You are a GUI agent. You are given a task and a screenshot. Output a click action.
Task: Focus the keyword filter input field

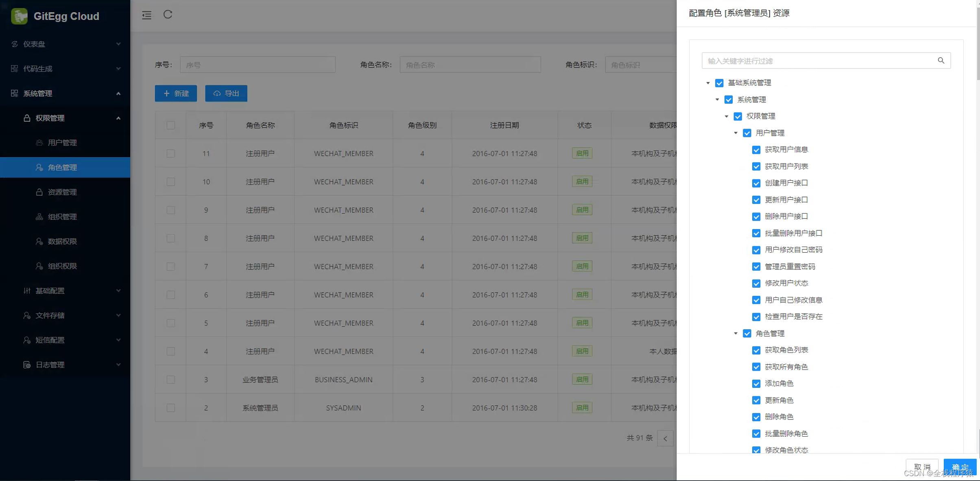tap(818, 61)
